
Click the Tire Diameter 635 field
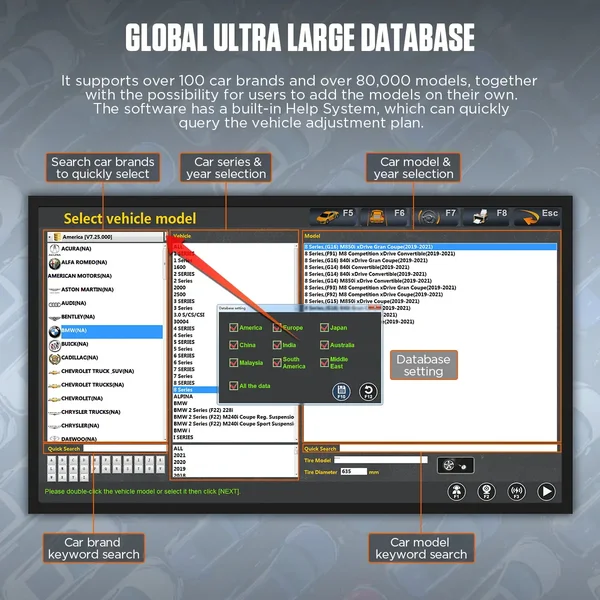[354, 471]
